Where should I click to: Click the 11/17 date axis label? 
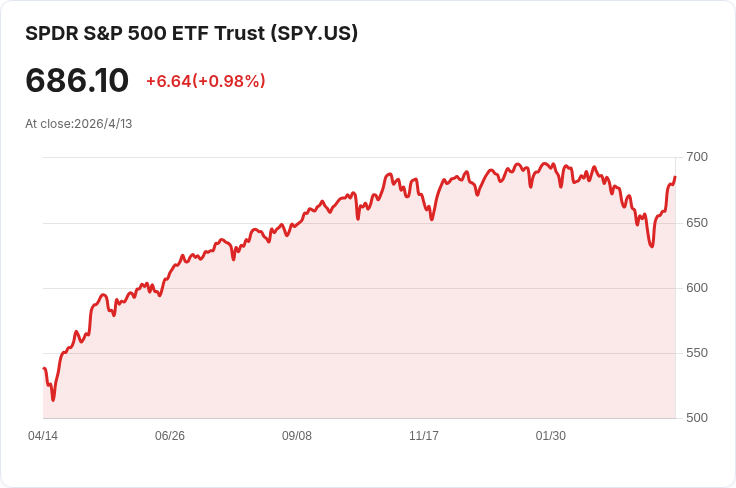click(x=424, y=436)
